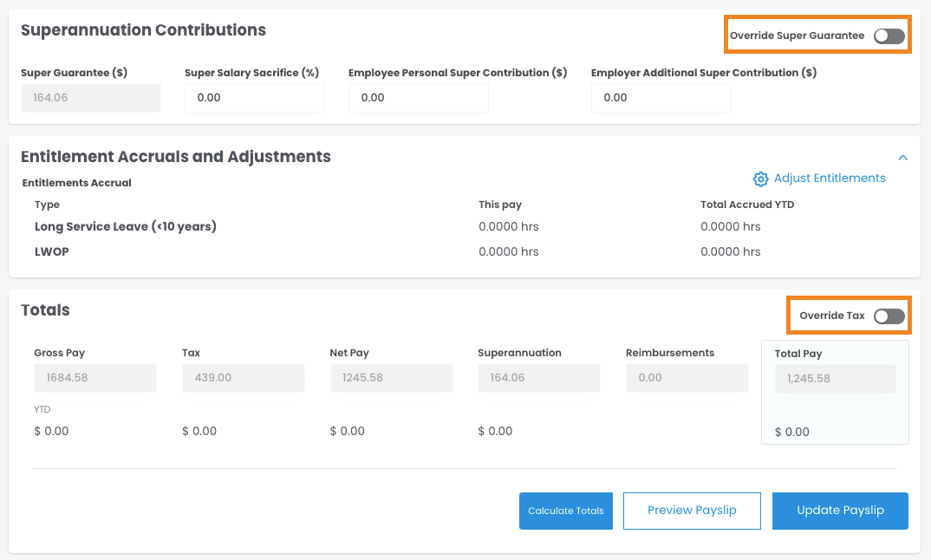The image size is (931, 560).
Task: Click the Tax amount field in Totals
Action: [x=243, y=378]
